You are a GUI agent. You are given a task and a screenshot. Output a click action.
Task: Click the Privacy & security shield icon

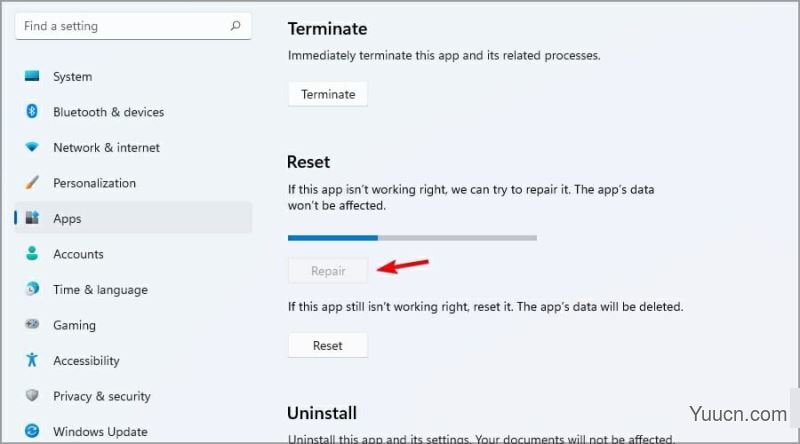pos(32,396)
